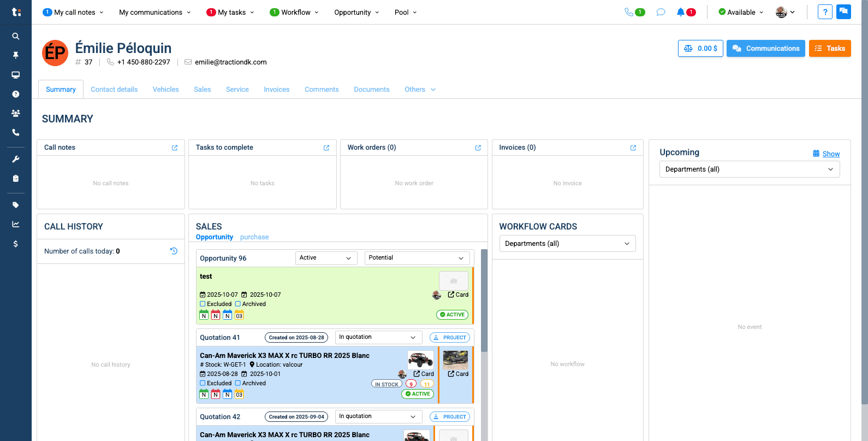The width and height of the screenshot is (868, 441).
Task: Open the wrench service sidebar icon
Action: pos(16,159)
